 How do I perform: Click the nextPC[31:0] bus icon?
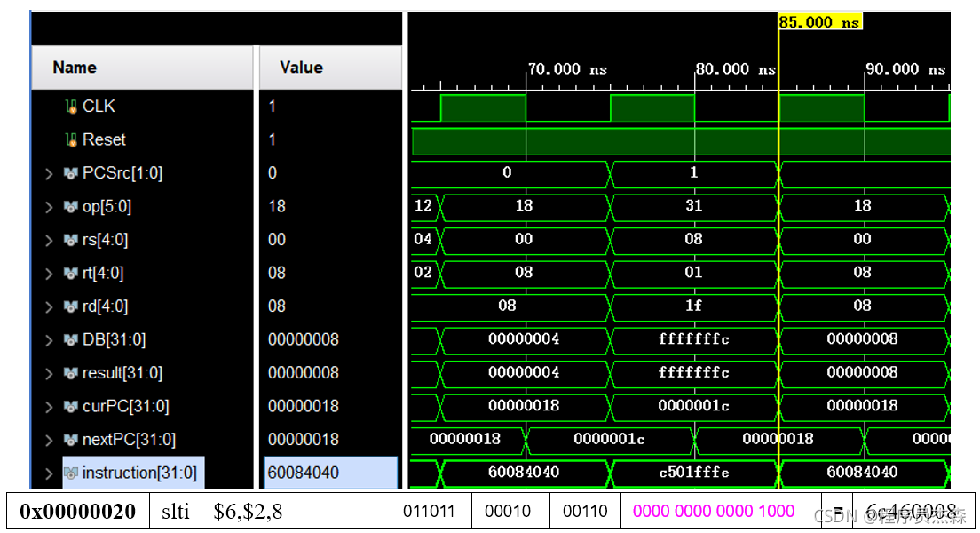(71, 440)
